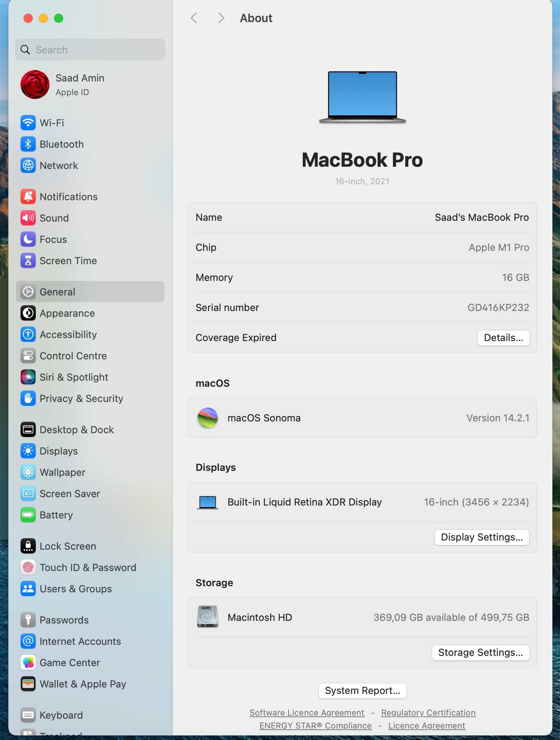Click Built-in Liquid Retina XDR Display label
Viewport: 560px width, 740px height.
pos(304,502)
